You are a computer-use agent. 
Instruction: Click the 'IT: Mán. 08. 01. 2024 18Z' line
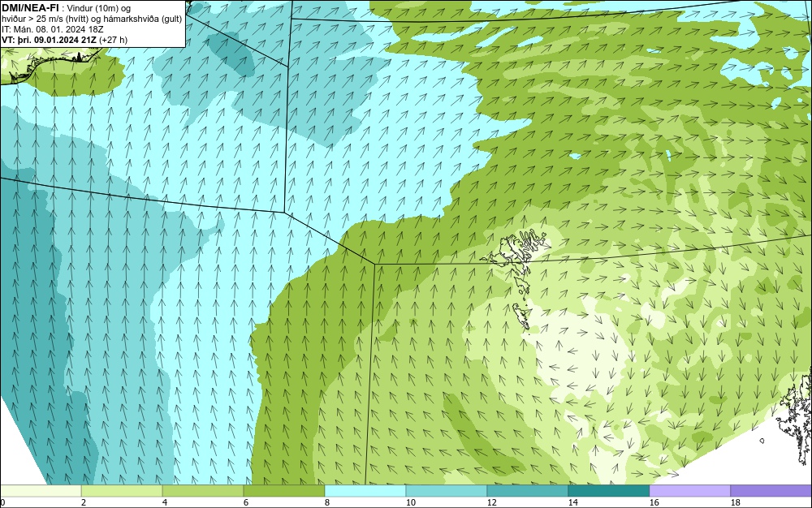52,29
